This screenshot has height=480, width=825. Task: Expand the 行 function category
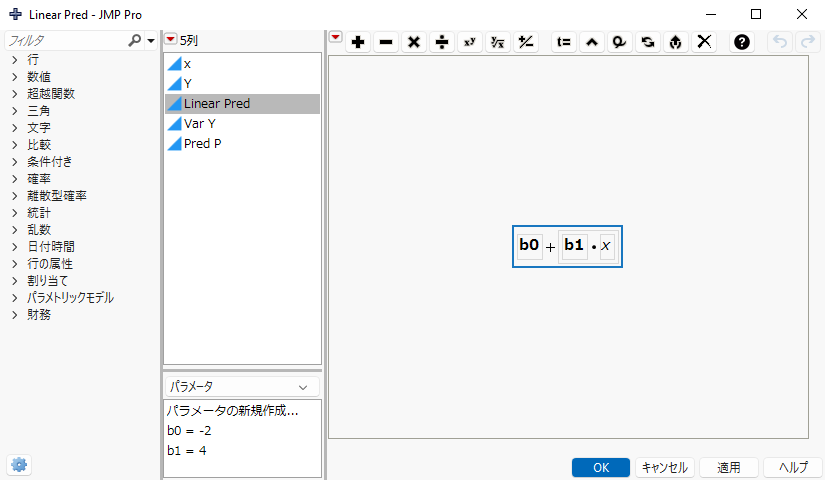click(x=15, y=60)
